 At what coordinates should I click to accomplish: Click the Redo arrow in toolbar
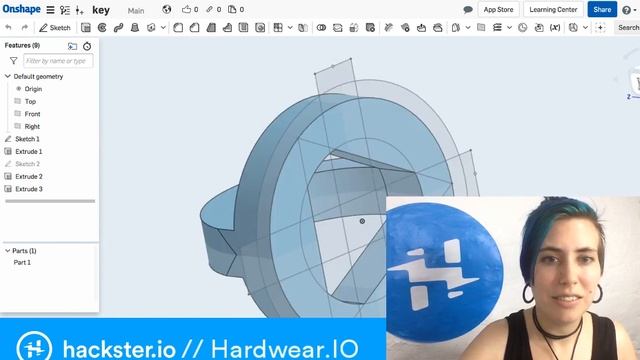click(24, 28)
